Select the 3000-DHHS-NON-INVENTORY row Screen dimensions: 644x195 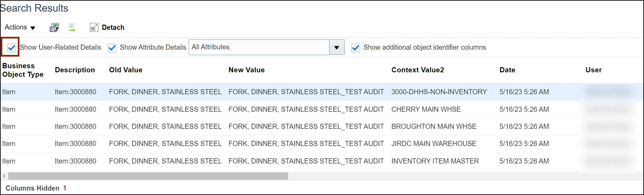(439, 92)
